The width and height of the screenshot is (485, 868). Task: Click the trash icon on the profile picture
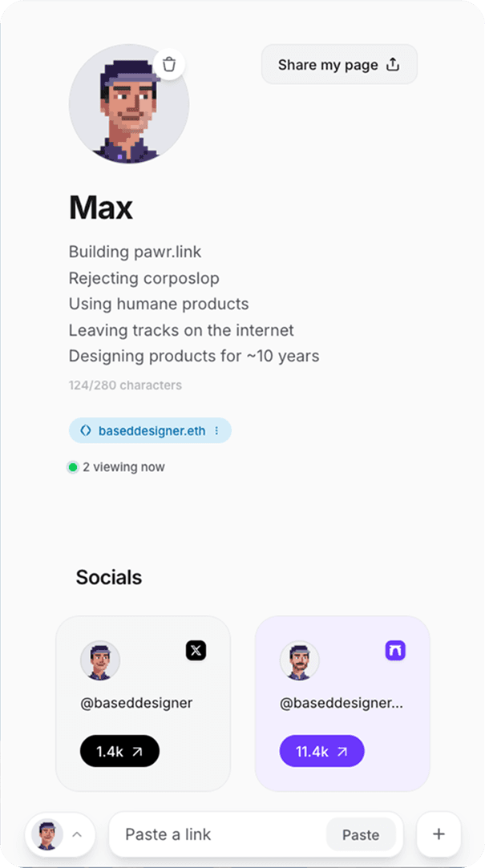[x=169, y=64]
